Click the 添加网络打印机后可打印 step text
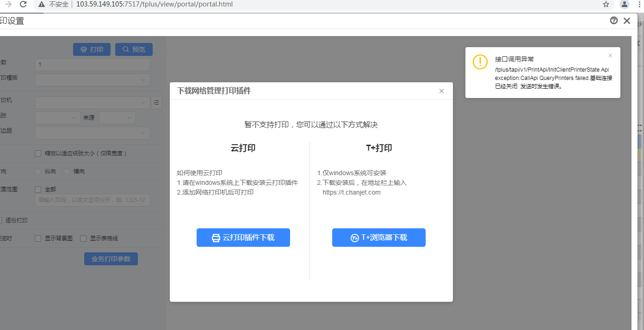The width and height of the screenshot is (644, 330). click(215, 192)
